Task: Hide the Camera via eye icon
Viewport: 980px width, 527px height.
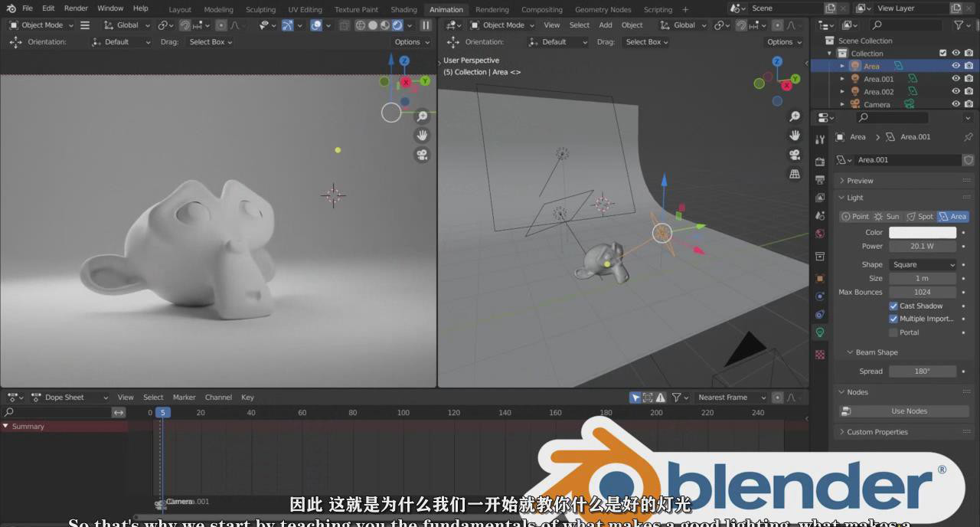Action: (x=955, y=104)
